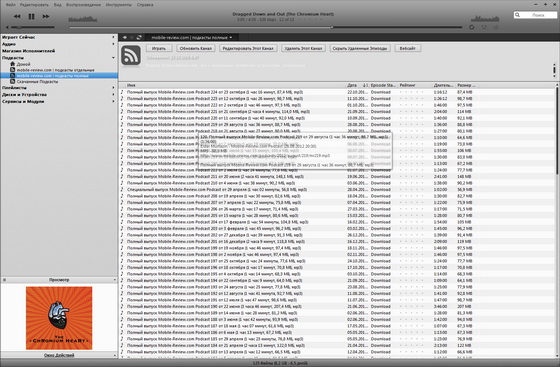Skip to the previous track
The height and width of the screenshot is (367, 560).
pyautogui.click(x=17, y=16)
